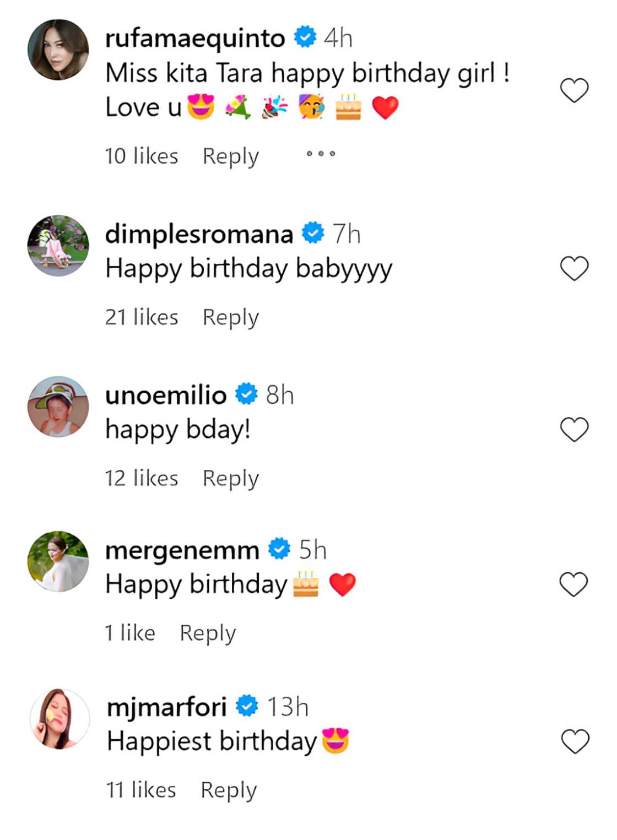Like dimplesromana's comment with heart
This screenshot has height=840, width=617.
pos(574,269)
